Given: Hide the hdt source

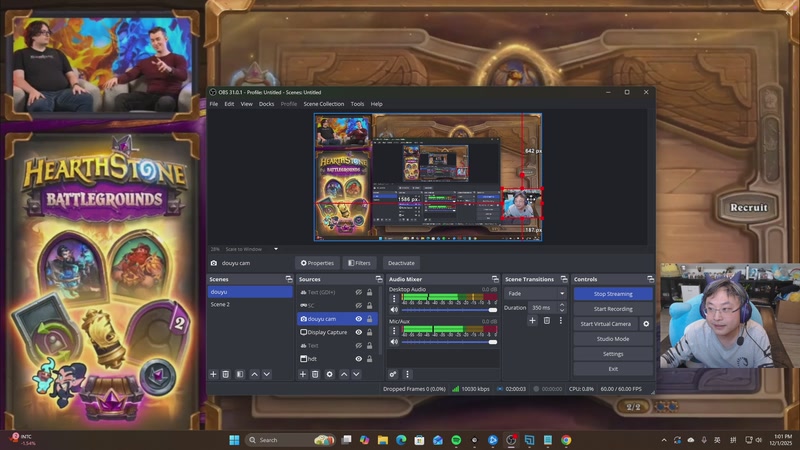Looking at the screenshot, I should 359,359.
